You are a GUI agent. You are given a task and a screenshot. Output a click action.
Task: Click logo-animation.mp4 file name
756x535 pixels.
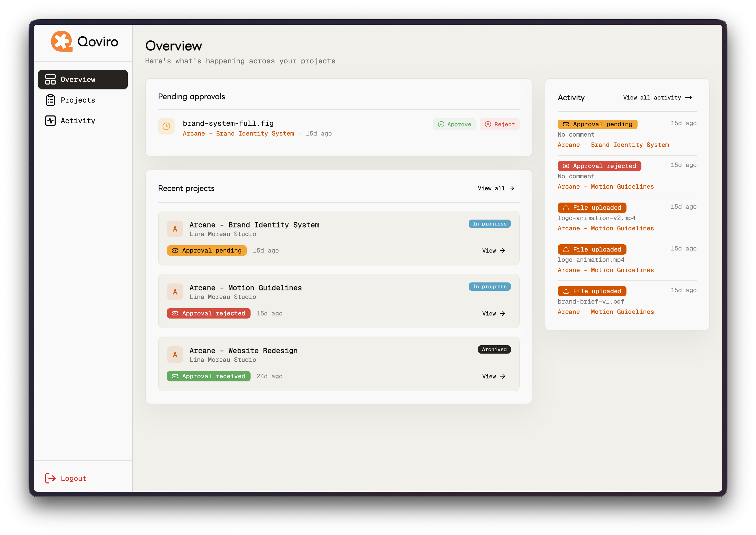click(591, 260)
